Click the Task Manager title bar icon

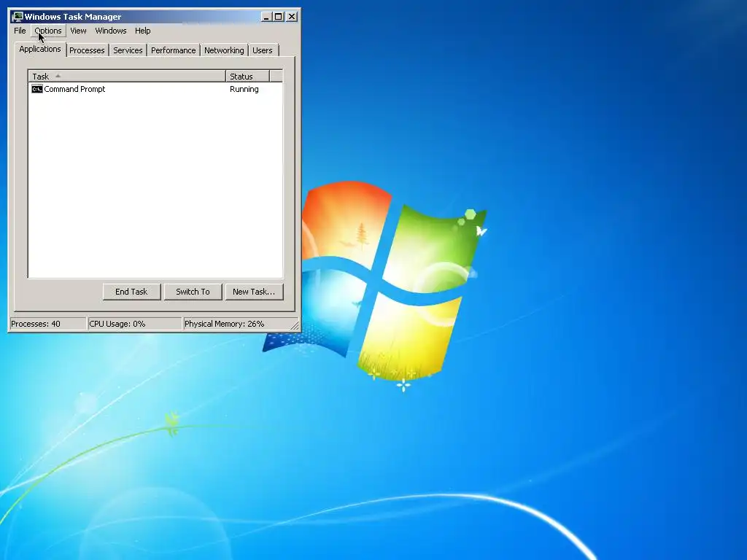[18, 17]
